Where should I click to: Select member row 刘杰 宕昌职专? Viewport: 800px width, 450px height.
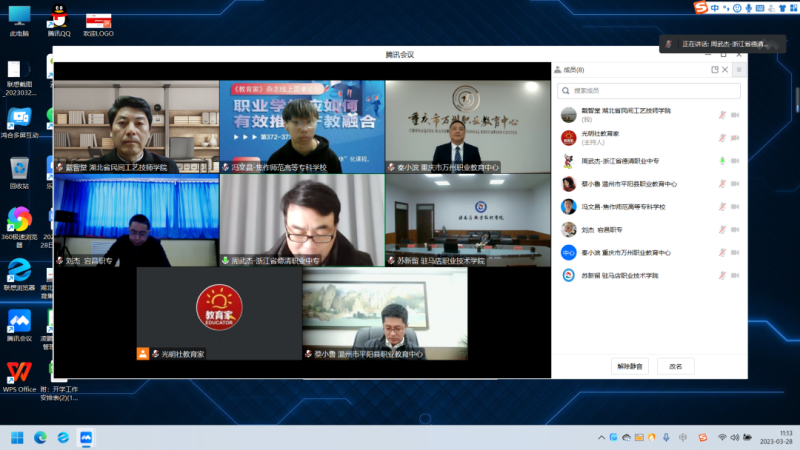tap(649, 230)
